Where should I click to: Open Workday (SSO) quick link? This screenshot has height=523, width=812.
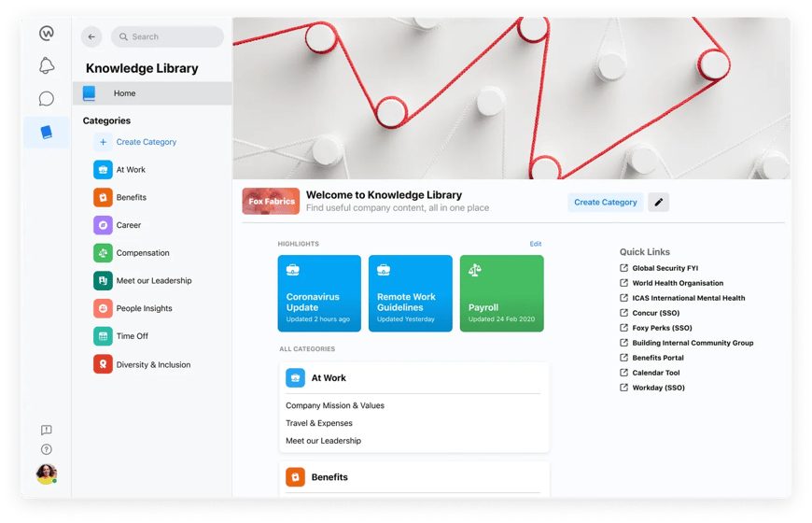tap(658, 388)
